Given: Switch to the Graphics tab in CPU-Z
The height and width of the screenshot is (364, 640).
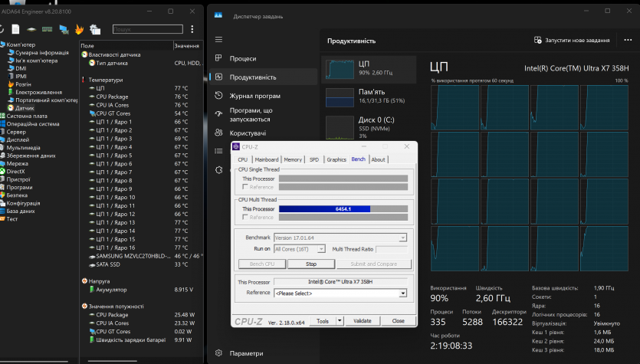Looking at the screenshot, I should (x=336, y=159).
